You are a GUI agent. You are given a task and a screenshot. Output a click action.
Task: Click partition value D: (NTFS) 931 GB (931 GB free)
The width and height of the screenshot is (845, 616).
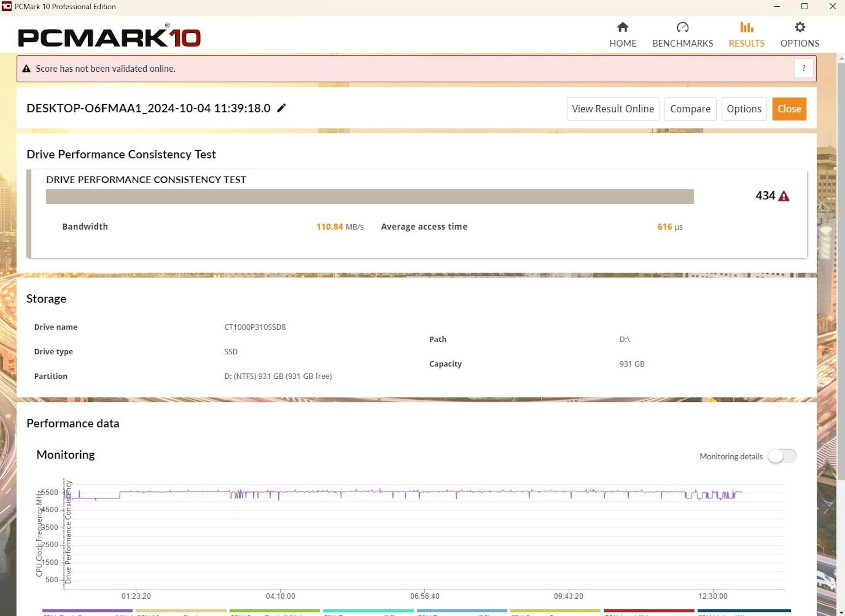(x=278, y=376)
